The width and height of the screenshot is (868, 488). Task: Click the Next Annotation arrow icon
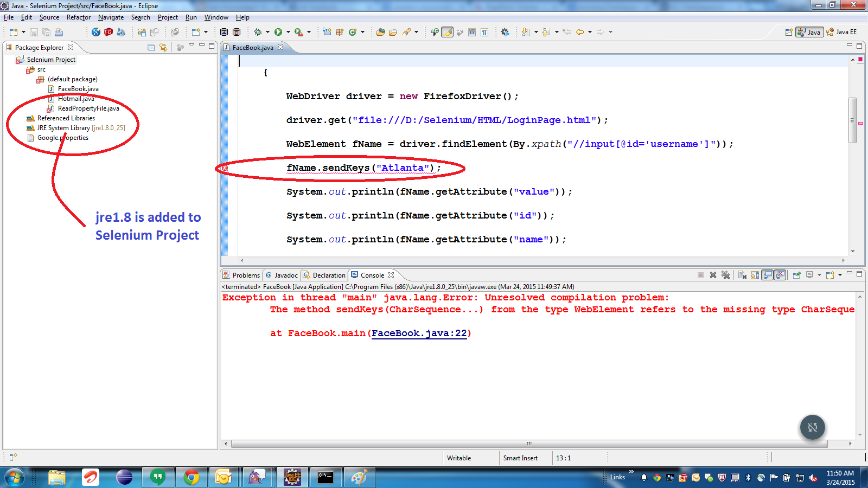tap(525, 32)
